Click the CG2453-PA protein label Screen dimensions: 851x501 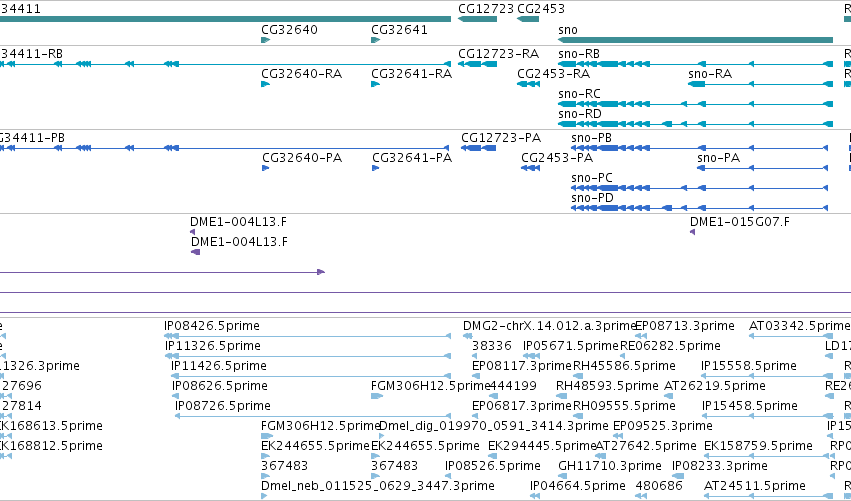[x=557, y=158]
